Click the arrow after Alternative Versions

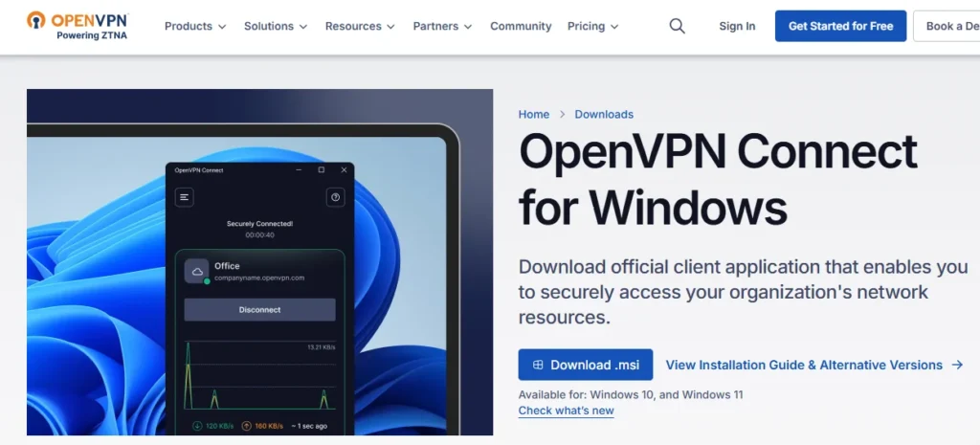click(957, 365)
